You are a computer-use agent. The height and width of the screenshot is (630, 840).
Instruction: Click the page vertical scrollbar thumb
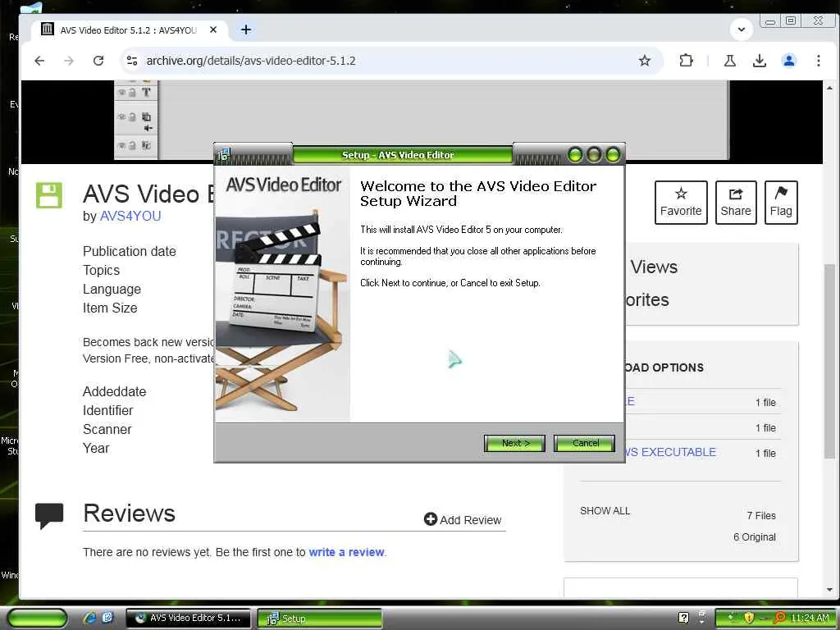(x=829, y=362)
